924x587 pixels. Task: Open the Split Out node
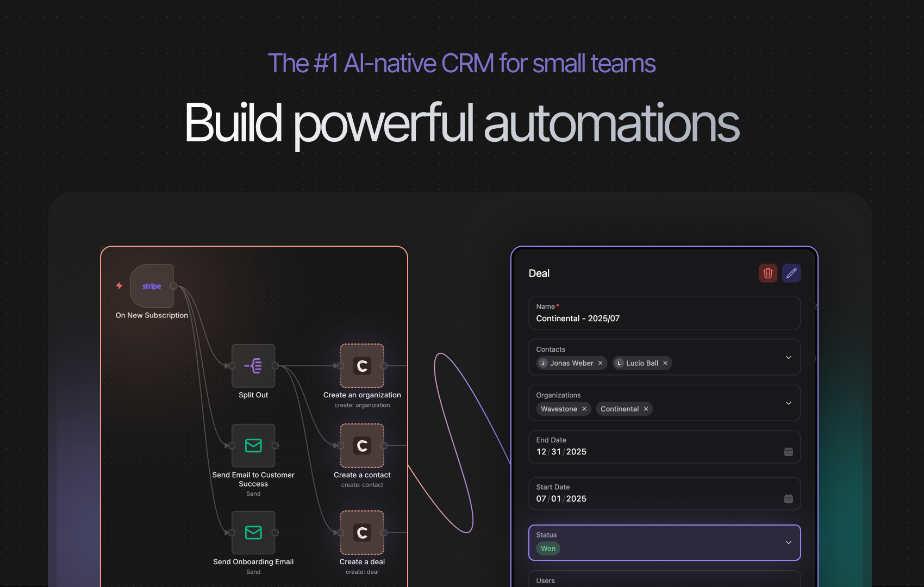point(253,366)
